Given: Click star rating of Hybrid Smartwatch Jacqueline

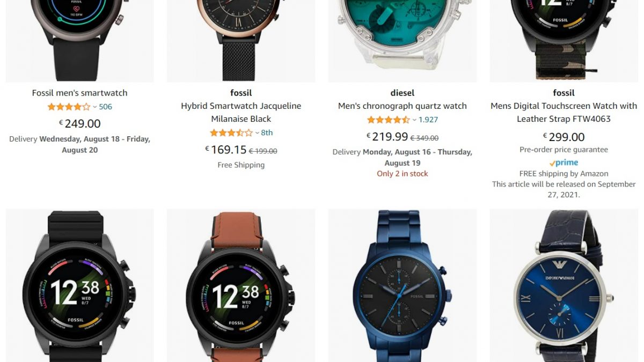Looking at the screenshot, I should (x=231, y=132).
